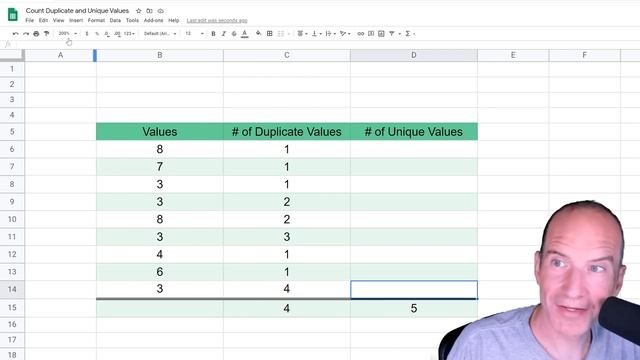Create a filter
The image size is (640, 360).
(392, 33)
